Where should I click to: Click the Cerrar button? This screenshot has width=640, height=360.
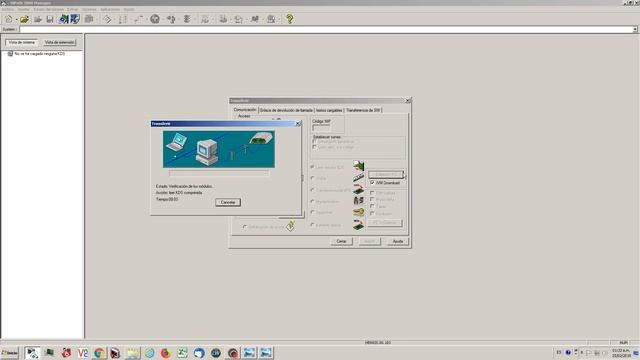point(341,241)
